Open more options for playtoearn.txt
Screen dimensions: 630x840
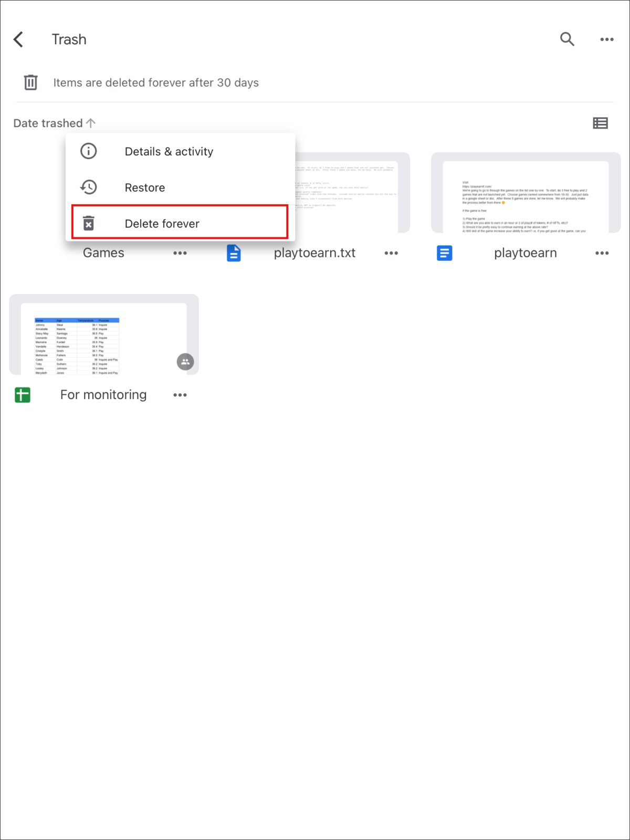[x=391, y=253]
